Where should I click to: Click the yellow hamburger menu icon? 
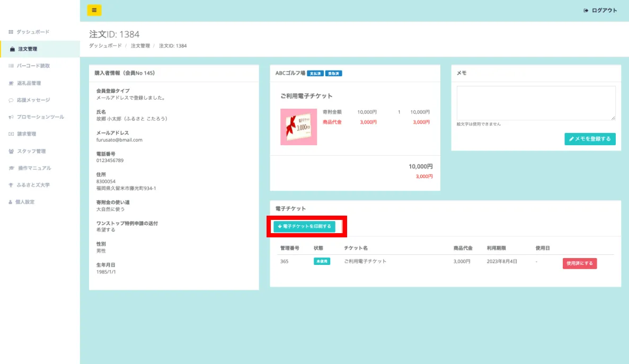coord(94,10)
